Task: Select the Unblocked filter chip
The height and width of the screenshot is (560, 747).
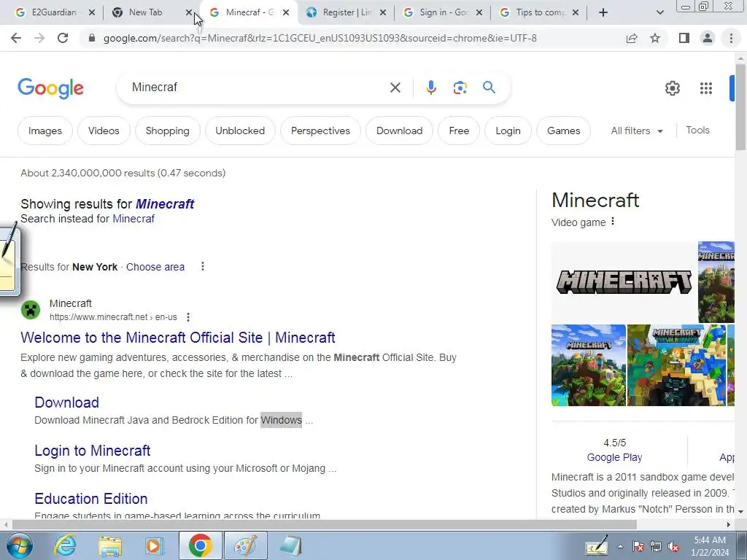Action: pyautogui.click(x=240, y=131)
